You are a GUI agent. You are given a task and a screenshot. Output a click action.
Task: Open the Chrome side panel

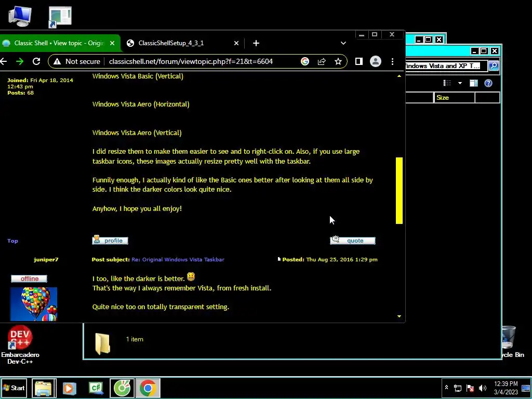tap(358, 61)
